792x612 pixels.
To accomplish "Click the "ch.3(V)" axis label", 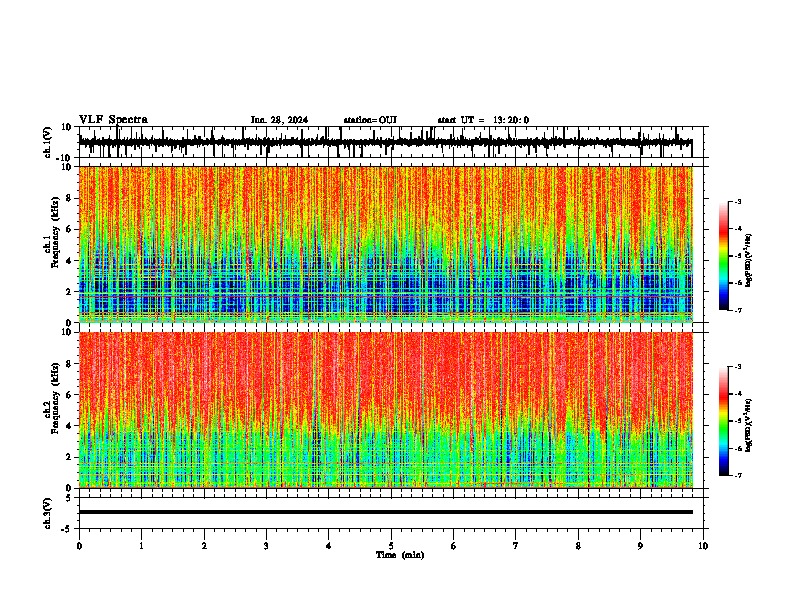I will [48, 513].
